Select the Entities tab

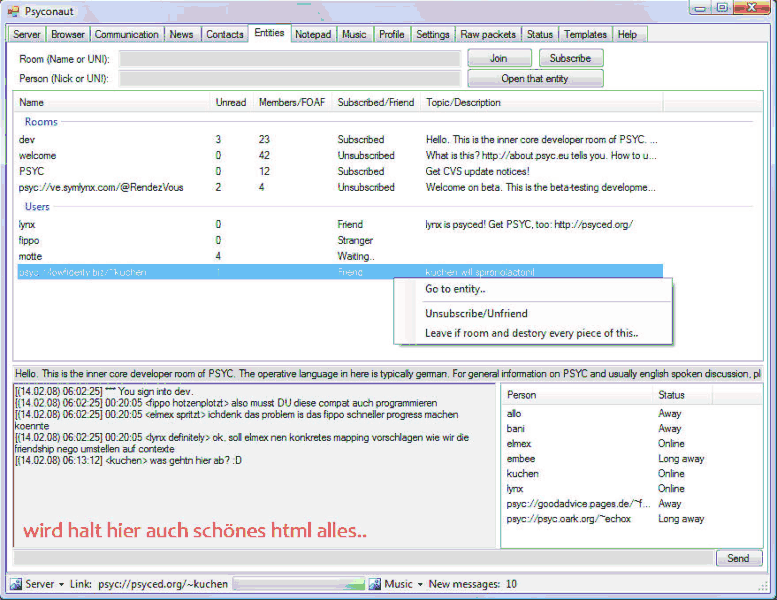(x=269, y=33)
